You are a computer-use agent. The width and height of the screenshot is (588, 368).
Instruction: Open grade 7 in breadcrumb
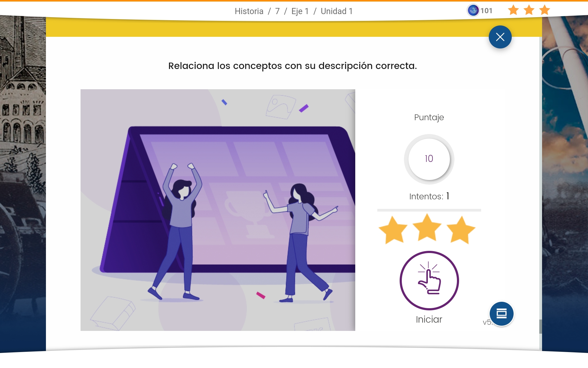click(277, 11)
